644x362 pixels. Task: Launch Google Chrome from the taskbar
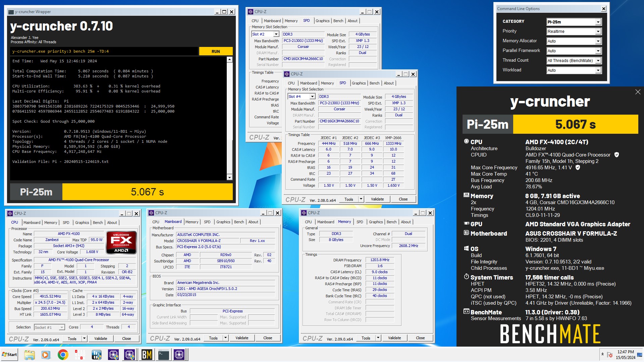[63, 355]
